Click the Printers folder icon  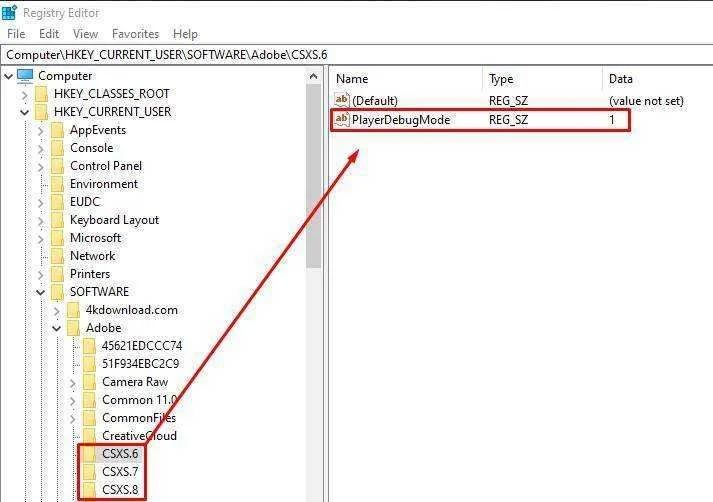tap(57, 274)
